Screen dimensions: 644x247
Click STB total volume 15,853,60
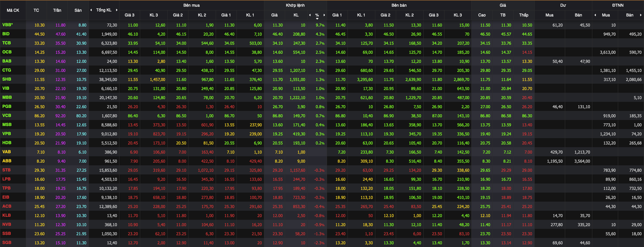[108, 170]
